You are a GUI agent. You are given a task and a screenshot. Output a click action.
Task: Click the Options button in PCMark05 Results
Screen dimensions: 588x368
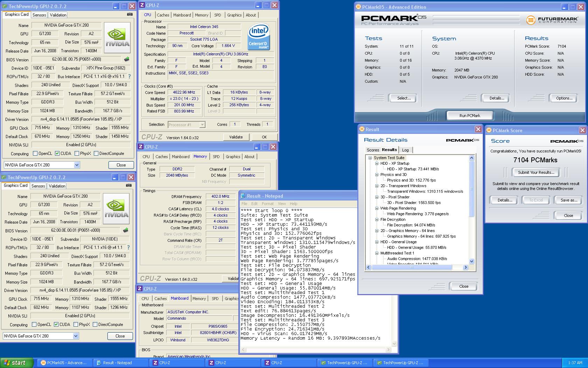coord(564,98)
